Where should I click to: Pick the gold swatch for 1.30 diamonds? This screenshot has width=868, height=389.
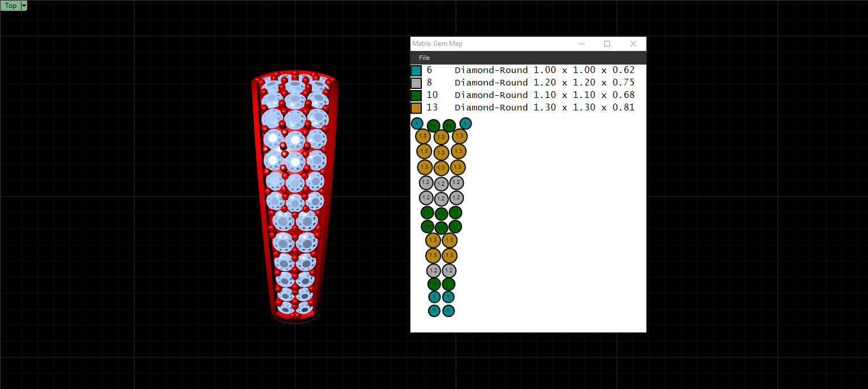416,108
